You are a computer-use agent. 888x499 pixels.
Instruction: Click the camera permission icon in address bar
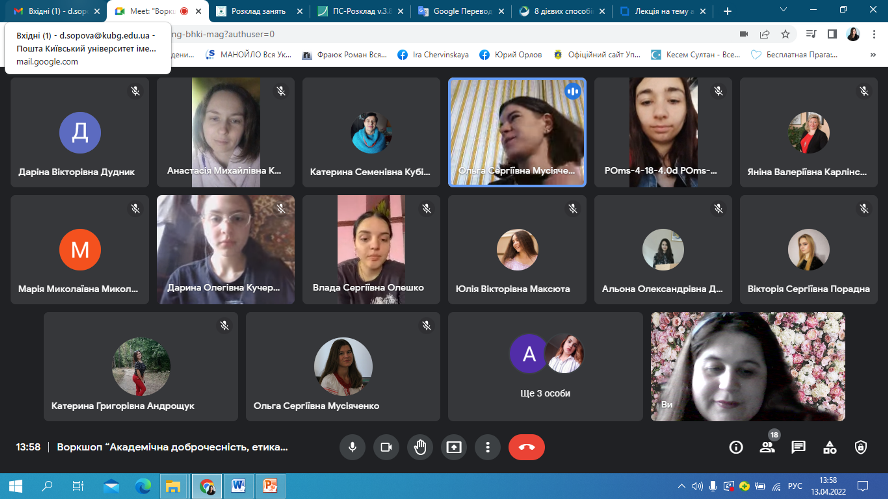pos(744,34)
